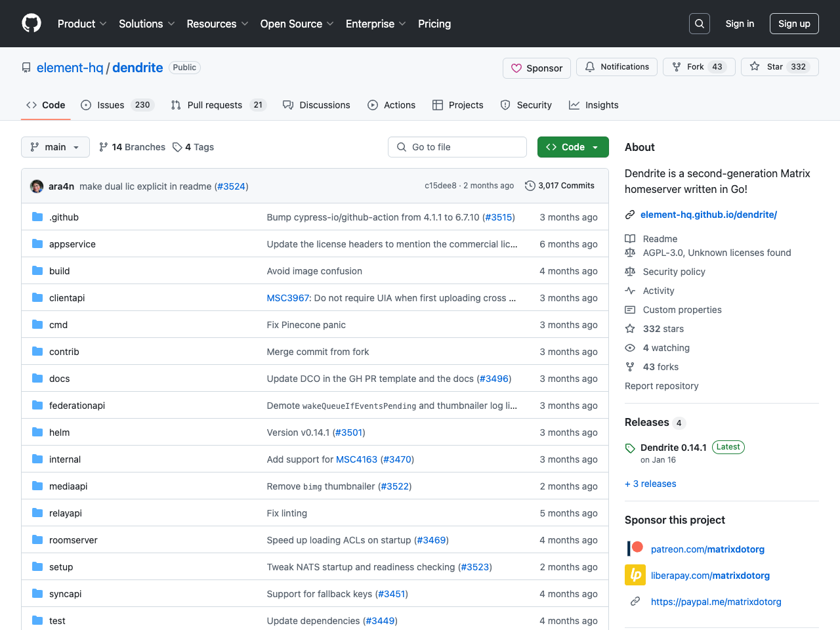Click the Notifications button

coord(617,67)
